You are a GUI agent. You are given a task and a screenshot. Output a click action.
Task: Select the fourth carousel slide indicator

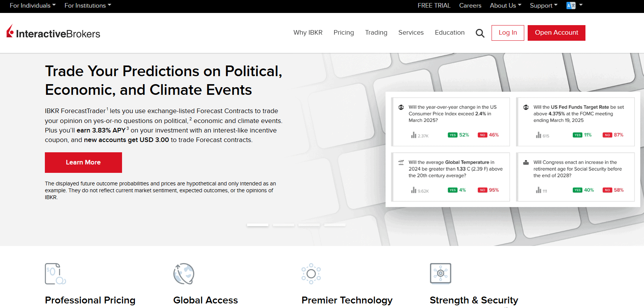[335, 225]
